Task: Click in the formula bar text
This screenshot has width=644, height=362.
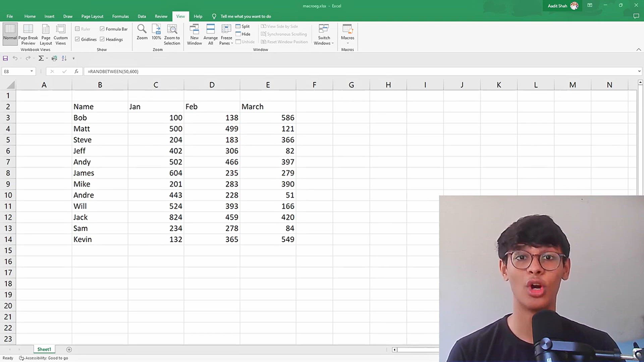Action: (x=113, y=71)
